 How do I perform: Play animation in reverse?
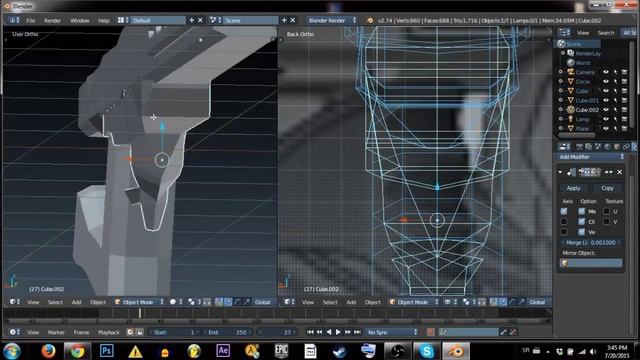(x=329, y=332)
